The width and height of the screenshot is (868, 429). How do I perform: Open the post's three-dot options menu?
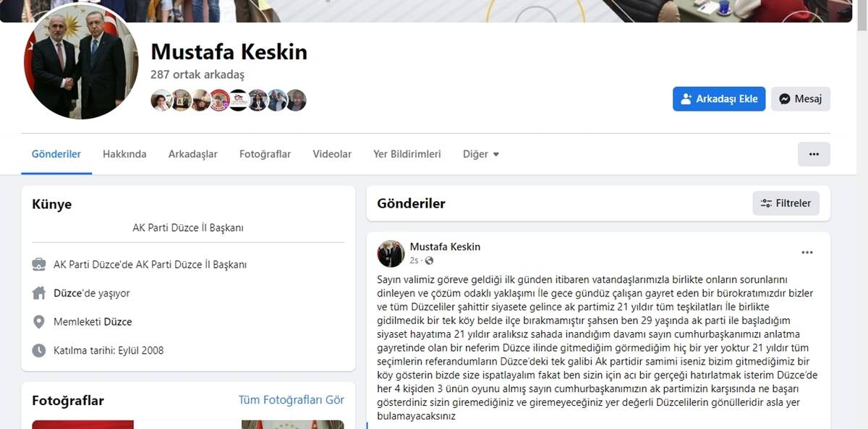pos(807,252)
